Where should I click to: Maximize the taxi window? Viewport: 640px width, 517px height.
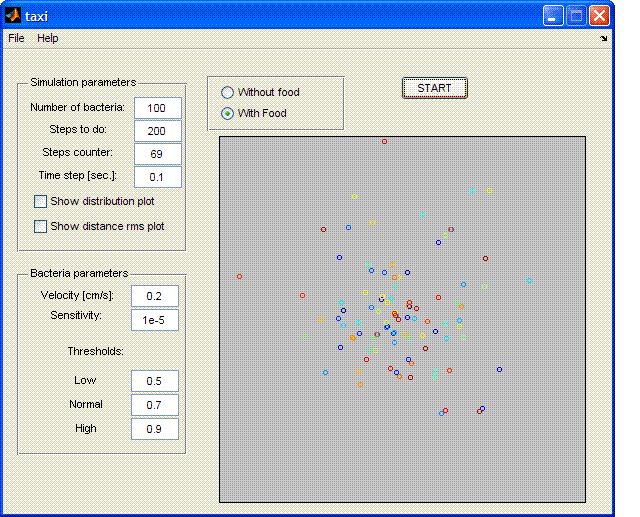click(x=576, y=16)
